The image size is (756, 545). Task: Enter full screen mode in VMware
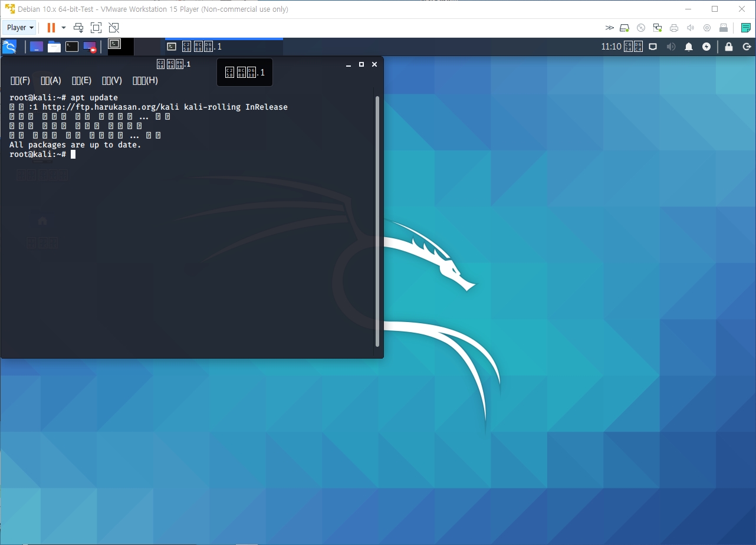[x=96, y=27]
